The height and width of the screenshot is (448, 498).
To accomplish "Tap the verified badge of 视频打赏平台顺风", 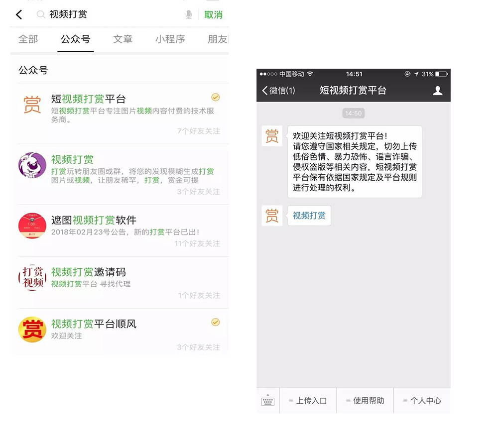I will (x=215, y=322).
